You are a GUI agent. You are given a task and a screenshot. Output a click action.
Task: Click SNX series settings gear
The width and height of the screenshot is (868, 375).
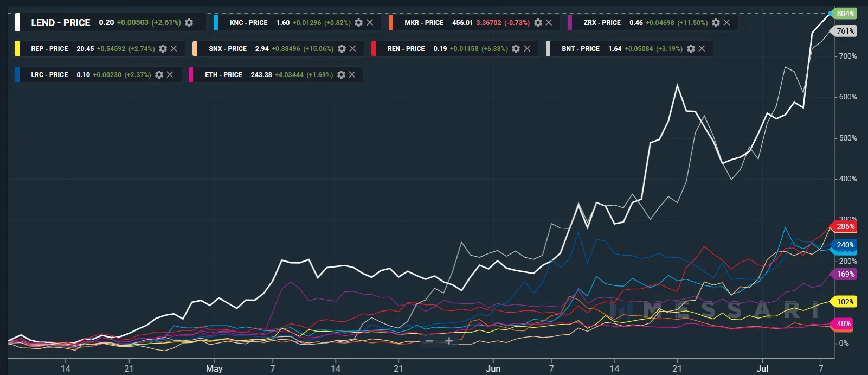342,49
